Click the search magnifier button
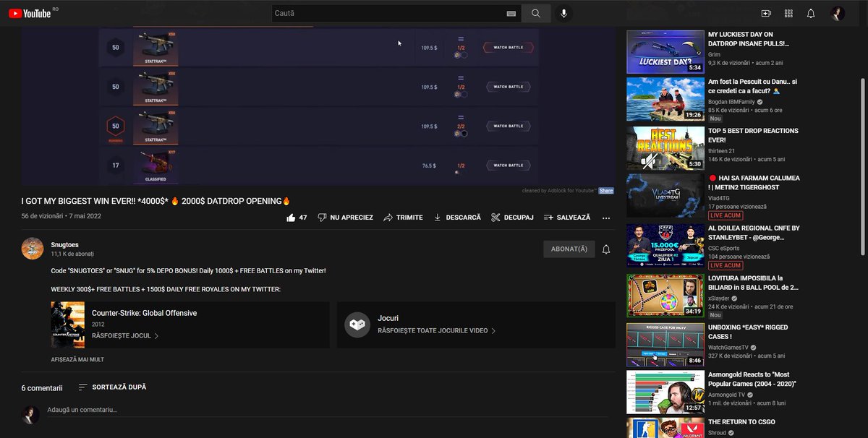The width and height of the screenshot is (868, 438). click(536, 13)
